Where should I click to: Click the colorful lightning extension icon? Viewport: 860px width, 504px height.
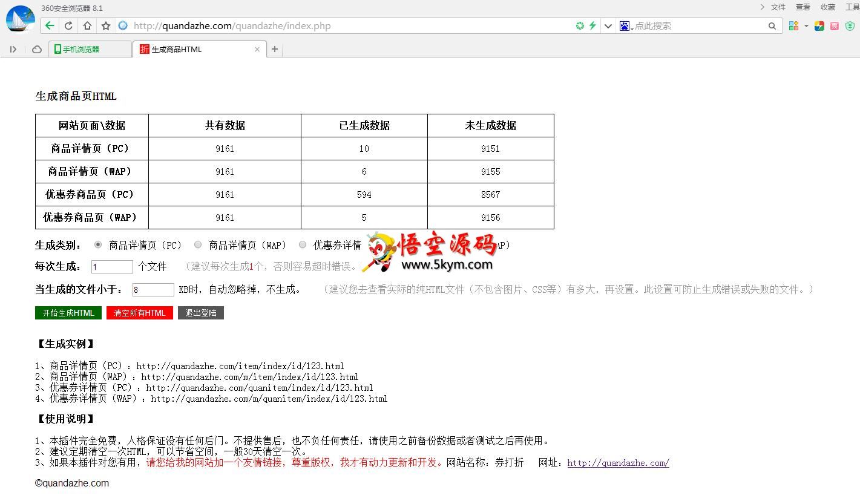pos(819,25)
